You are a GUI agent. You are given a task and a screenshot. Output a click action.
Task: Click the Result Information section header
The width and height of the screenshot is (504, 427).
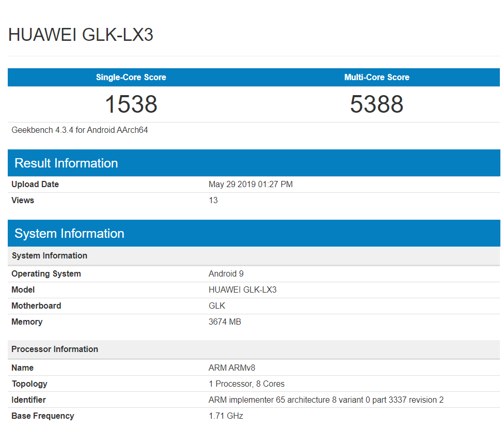66,162
